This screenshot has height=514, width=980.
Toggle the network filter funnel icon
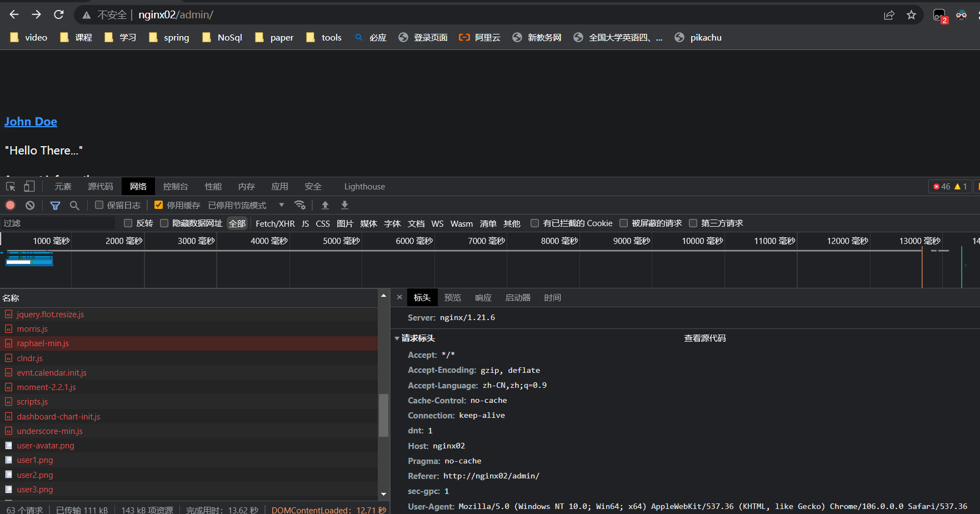[x=55, y=205]
